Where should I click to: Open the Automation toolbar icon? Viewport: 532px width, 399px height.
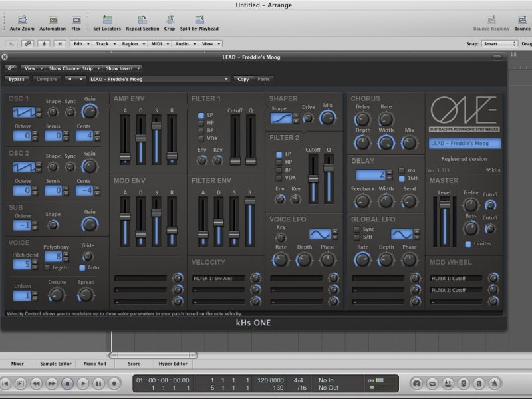click(53, 20)
